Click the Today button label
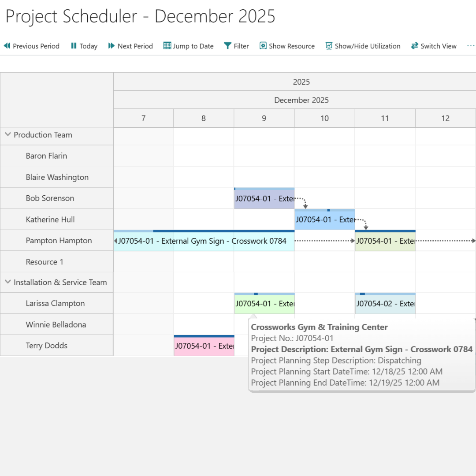 click(x=89, y=46)
